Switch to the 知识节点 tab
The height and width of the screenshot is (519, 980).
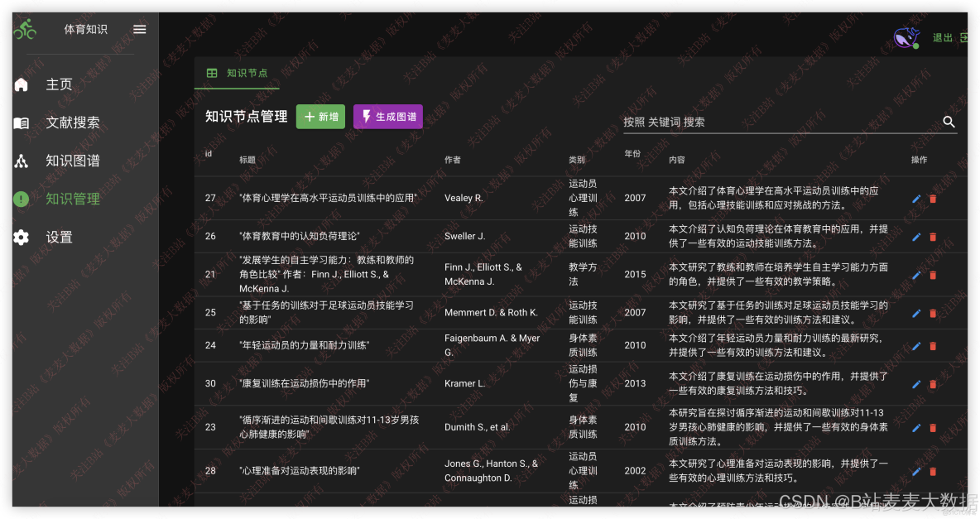point(238,73)
